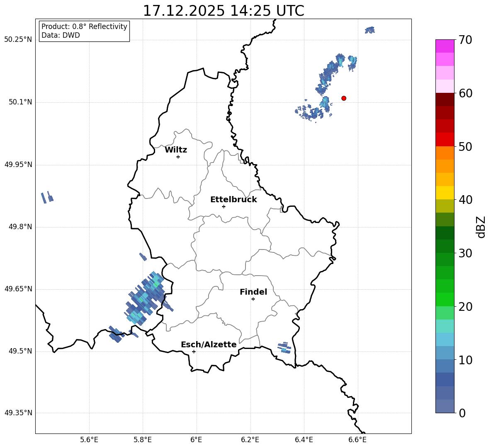491x448 pixels.
Task: Select the Ettelbruck city label
Action: tap(233, 200)
